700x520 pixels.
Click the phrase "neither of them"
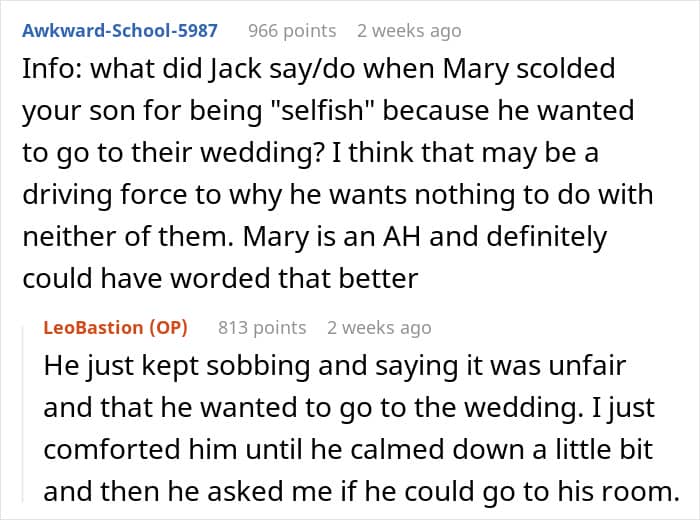131,237
